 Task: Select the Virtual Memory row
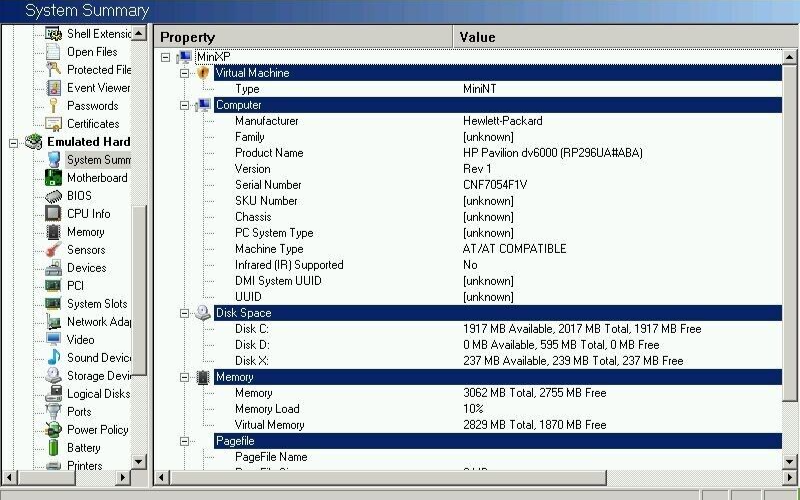(497, 425)
